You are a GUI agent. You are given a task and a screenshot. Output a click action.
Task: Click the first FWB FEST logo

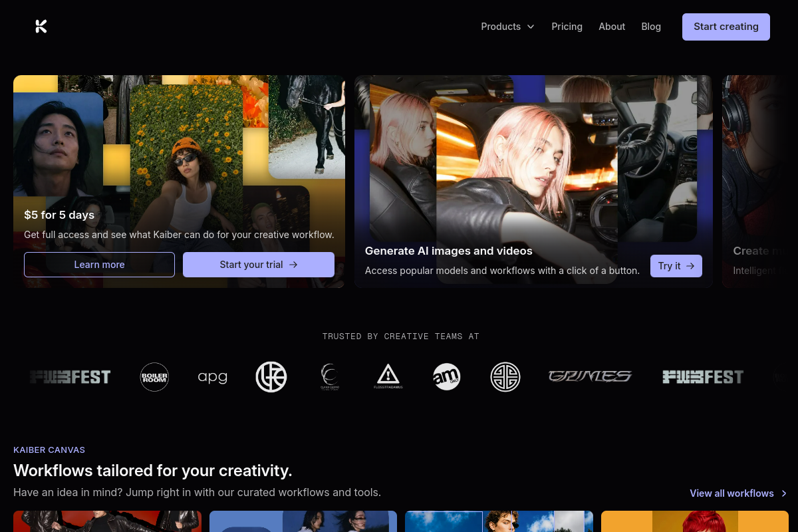coord(70,377)
